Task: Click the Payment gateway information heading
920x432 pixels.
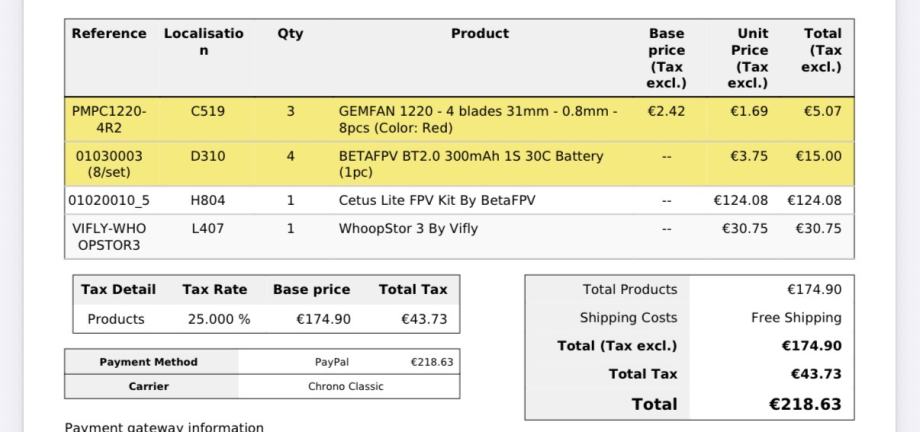Action: click(x=164, y=427)
